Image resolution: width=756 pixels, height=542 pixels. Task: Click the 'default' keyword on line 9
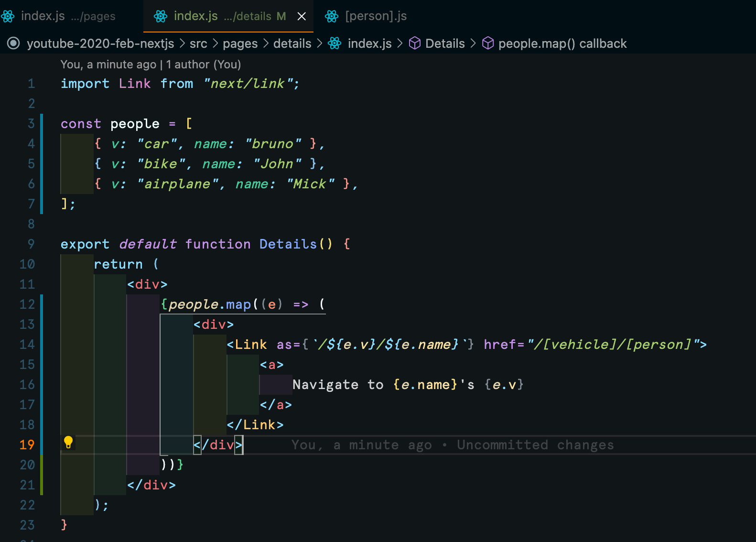pos(148,244)
